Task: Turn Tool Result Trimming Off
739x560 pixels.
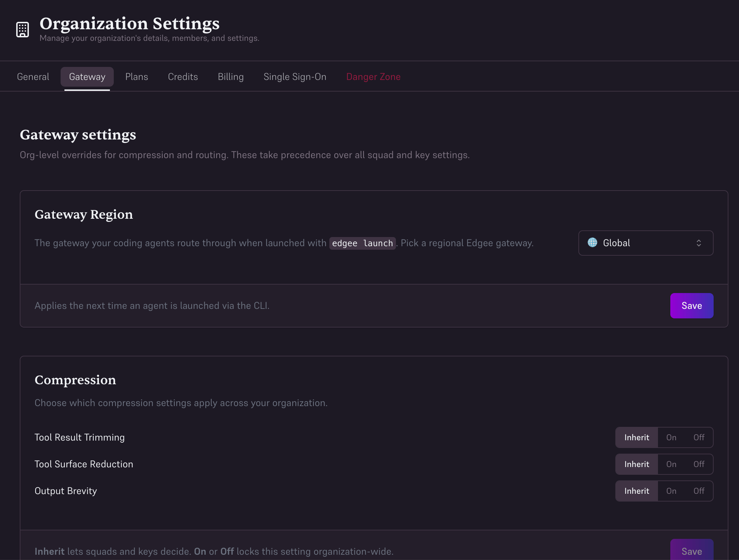Action: click(x=699, y=437)
